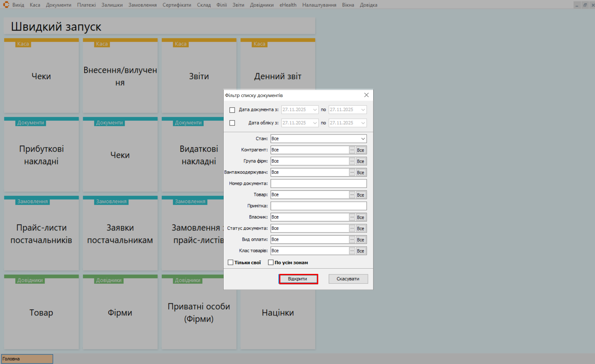Click the application logo icon in menu bar
The height and width of the screenshot is (364, 595).
(x=6, y=5)
